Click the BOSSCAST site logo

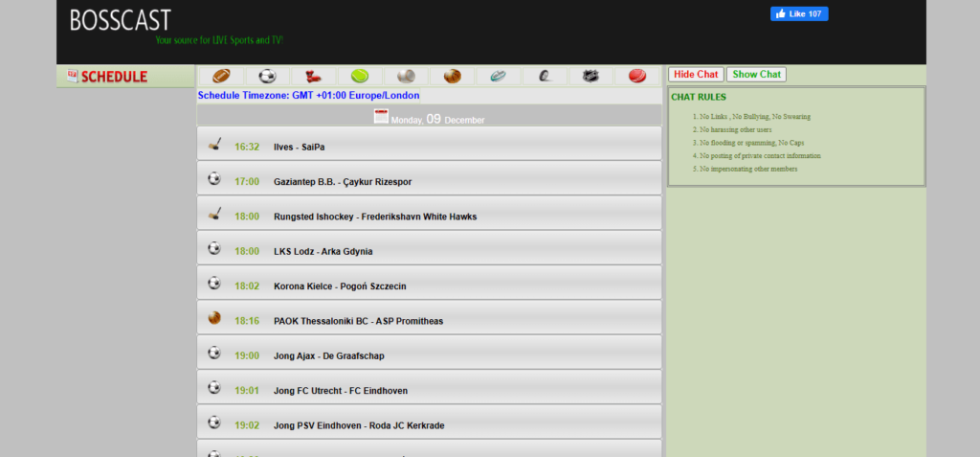[x=121, y=19]
